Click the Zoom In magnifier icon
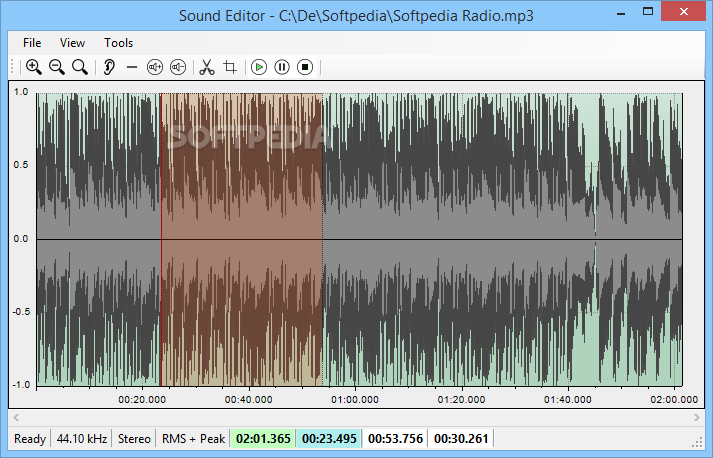The height and width of the screenshot is (458, 713). pos(34,67)
